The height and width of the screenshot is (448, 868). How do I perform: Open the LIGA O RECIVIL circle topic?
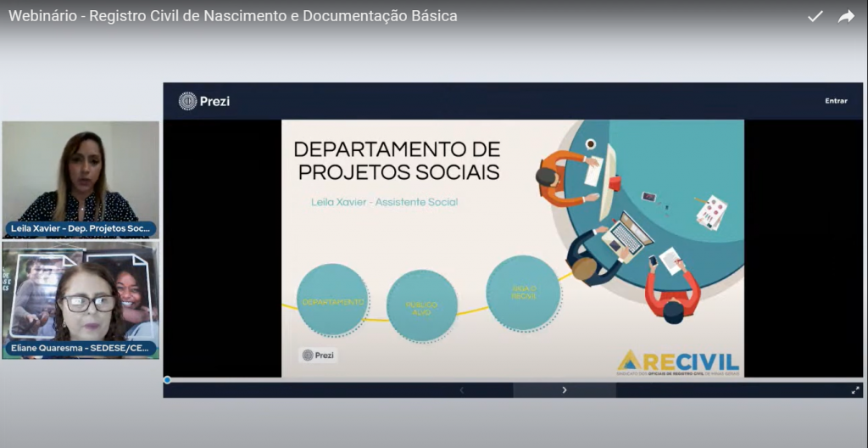click(x=523, y=293)
